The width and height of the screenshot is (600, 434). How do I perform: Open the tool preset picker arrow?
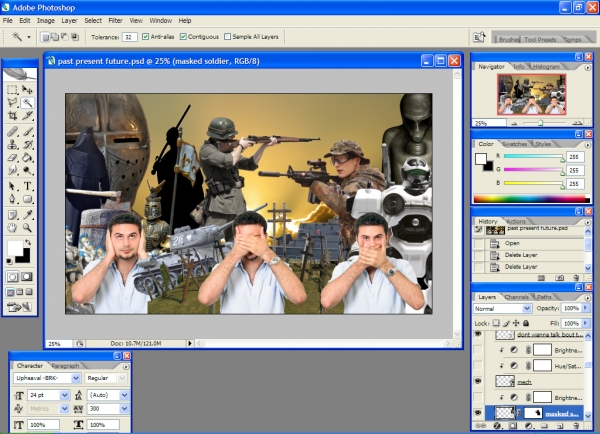29,37
